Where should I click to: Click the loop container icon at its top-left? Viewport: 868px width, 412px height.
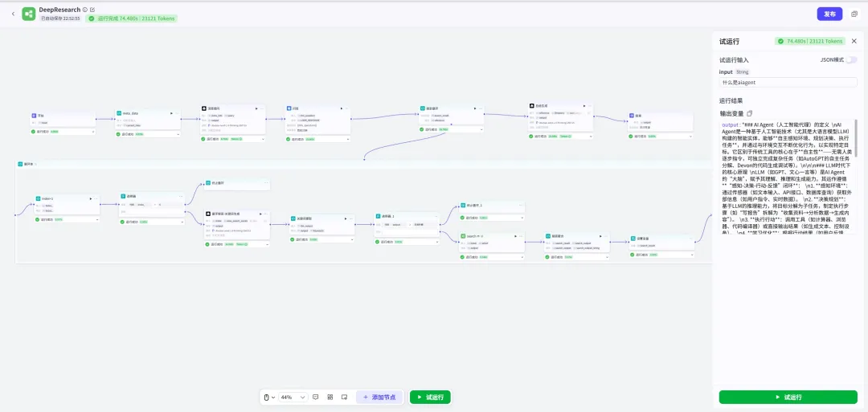tap(20, 164)
